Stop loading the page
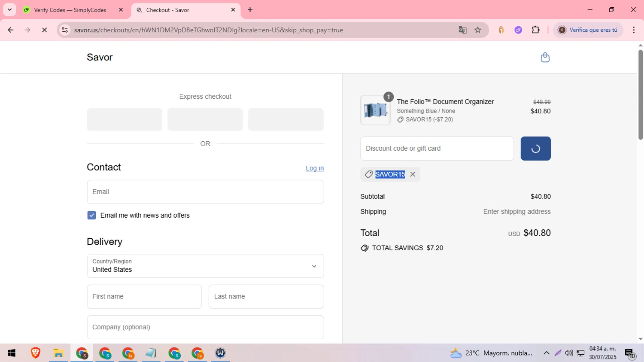 click(44, 30)
